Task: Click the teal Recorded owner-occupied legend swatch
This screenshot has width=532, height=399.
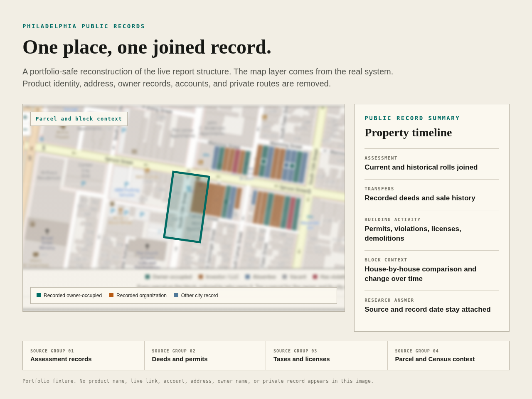Action: tap(39, 295)
